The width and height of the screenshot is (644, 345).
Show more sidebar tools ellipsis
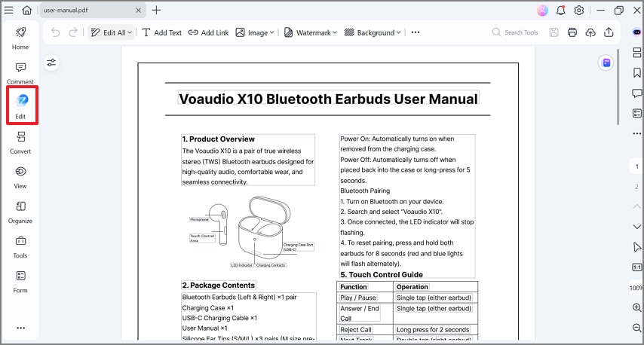coord(21,328)
